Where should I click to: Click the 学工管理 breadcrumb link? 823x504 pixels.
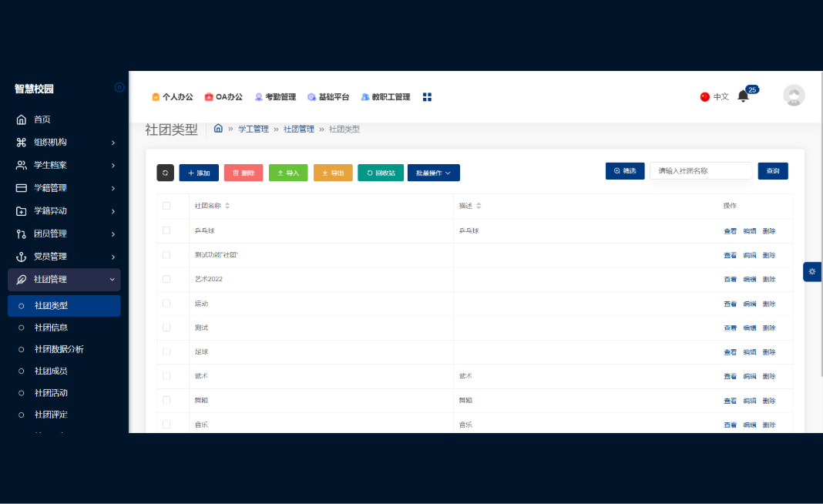254,129
